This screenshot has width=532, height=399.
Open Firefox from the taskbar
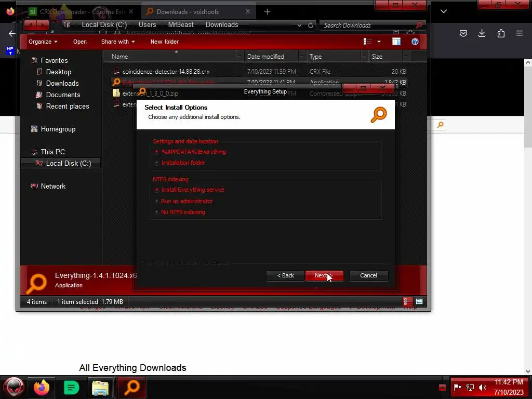coord(42,388)
